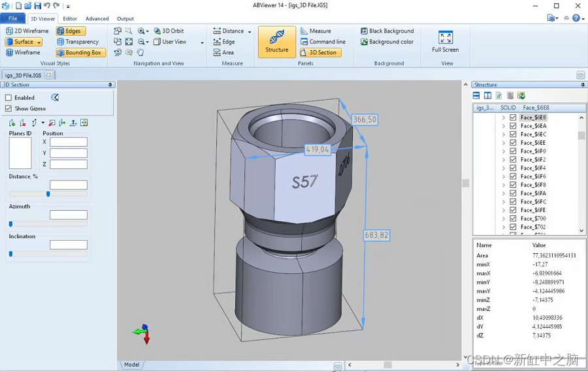Click the Delete section plane icon with red X
This screenshot has width=588, height=372.
coord(23,123)
